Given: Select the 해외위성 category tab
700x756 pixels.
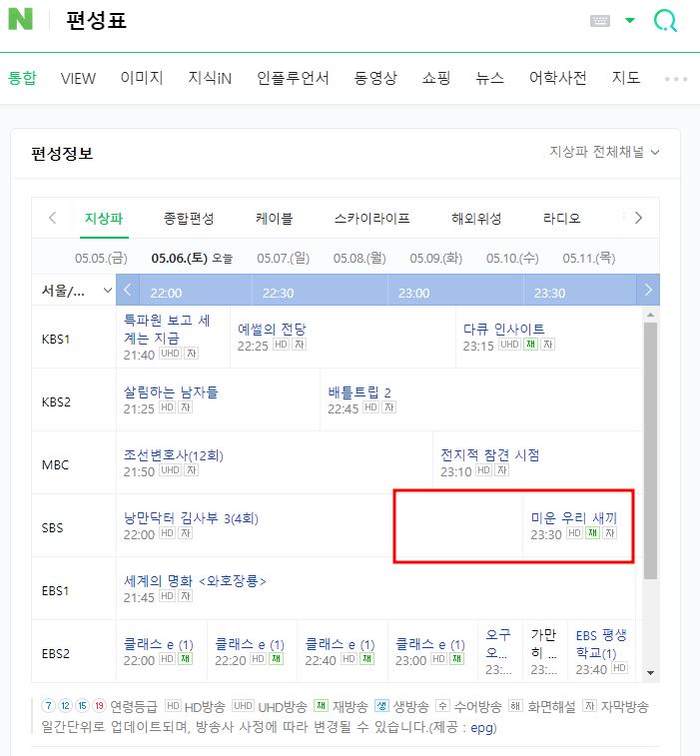Looking at the screenshot, I should tap(476, 219).
